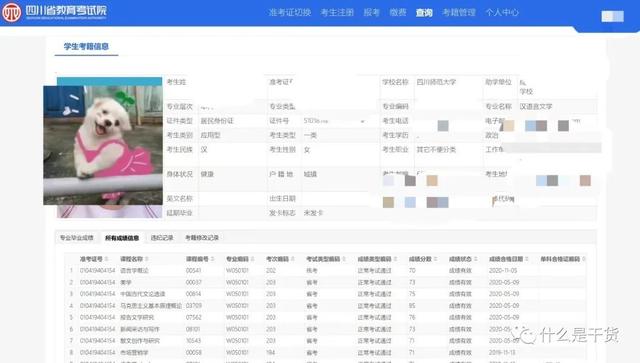The height and width of the screenshot is (363, 640).
Task: Open 查询 in the top navigation
Action: click(x=424, y=13)
